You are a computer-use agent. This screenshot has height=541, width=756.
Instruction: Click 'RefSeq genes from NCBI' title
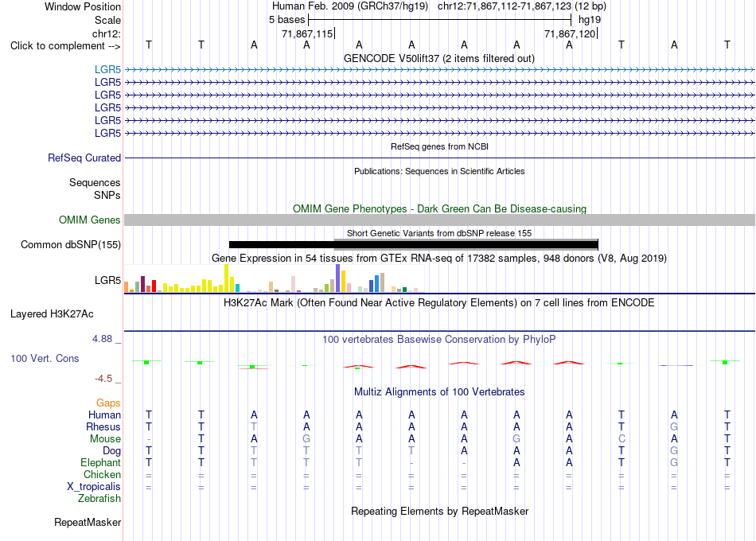(x=439, y=146)
